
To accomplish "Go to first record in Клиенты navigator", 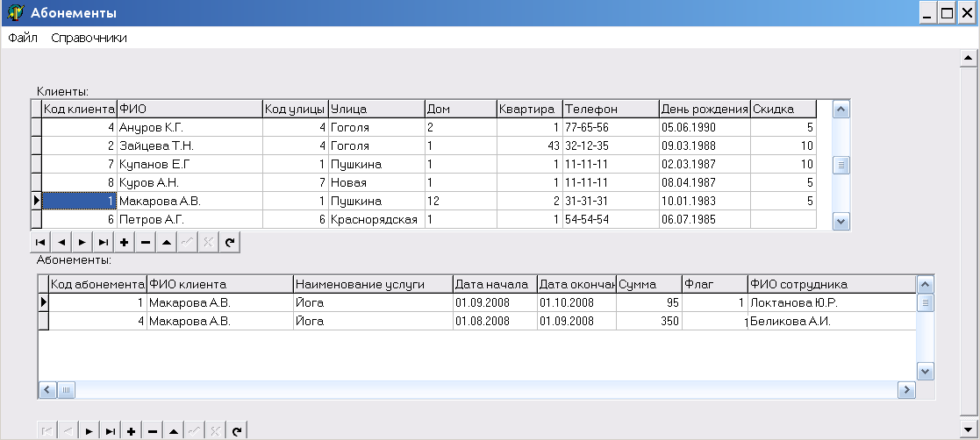I will click(40, 243).
